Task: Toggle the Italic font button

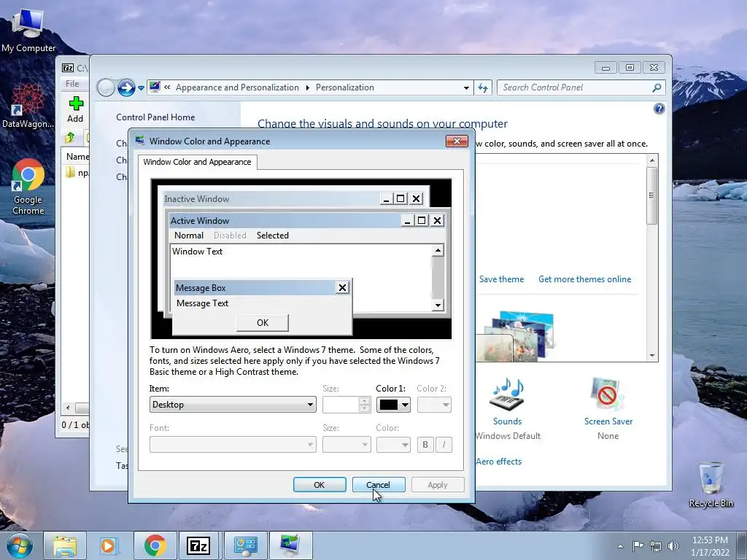Action: pos(444,445)
